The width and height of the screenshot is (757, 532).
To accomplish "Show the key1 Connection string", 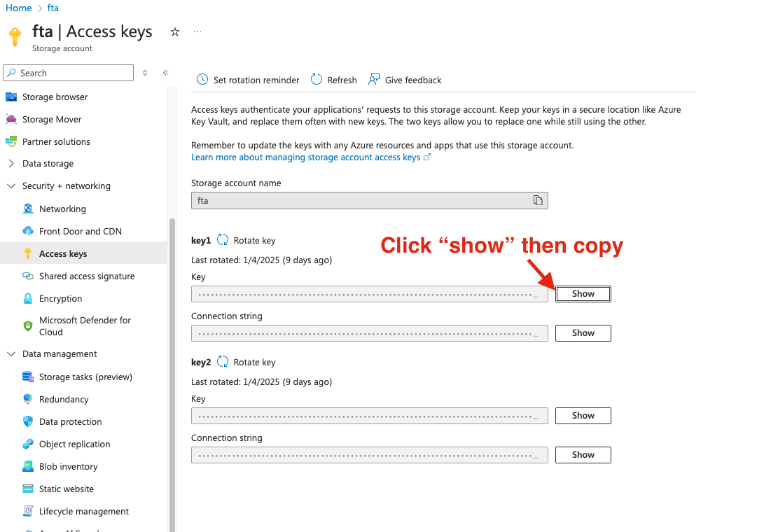I will coord(583,332).
